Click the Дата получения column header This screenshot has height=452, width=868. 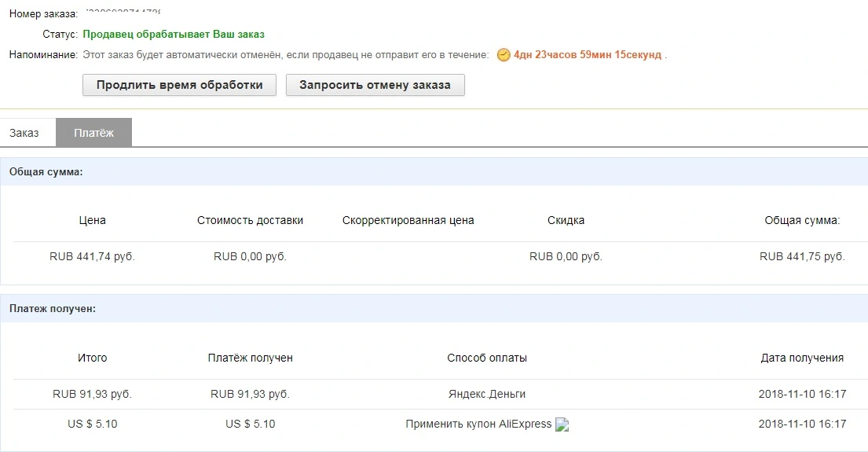tap(802, 358)
